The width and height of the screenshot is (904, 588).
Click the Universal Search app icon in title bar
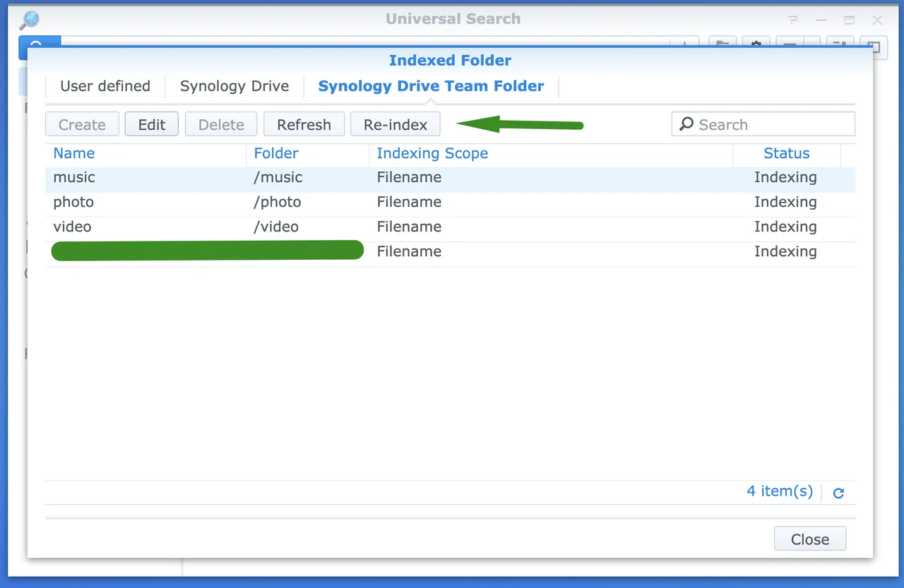29,20
